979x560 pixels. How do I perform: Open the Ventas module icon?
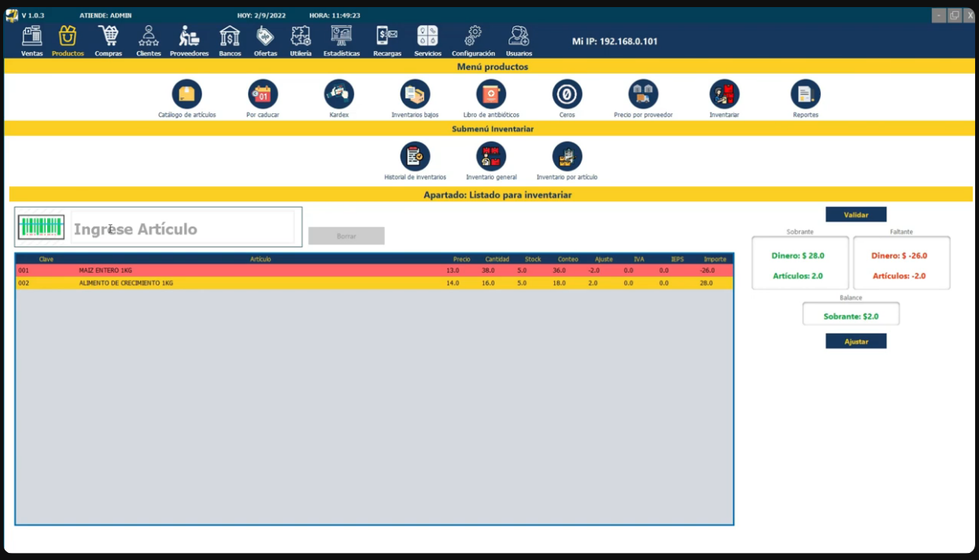tap(32, 37)
